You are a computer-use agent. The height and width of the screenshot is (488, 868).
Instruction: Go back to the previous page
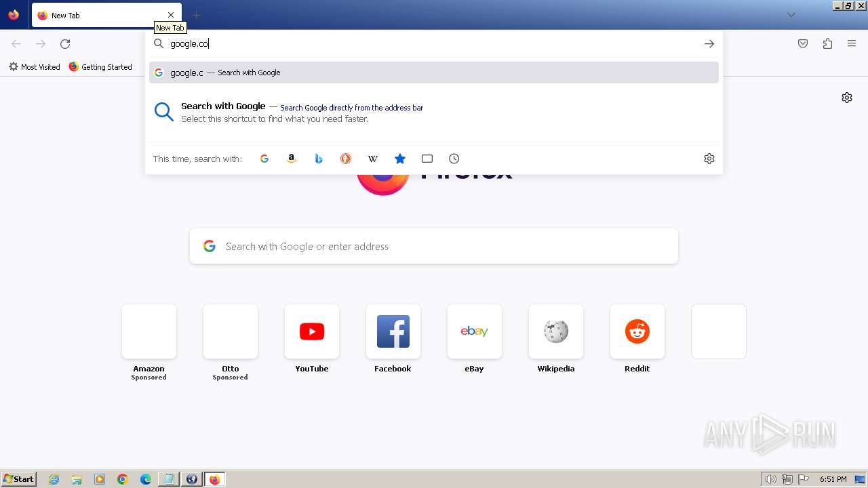tap(16, 43)
